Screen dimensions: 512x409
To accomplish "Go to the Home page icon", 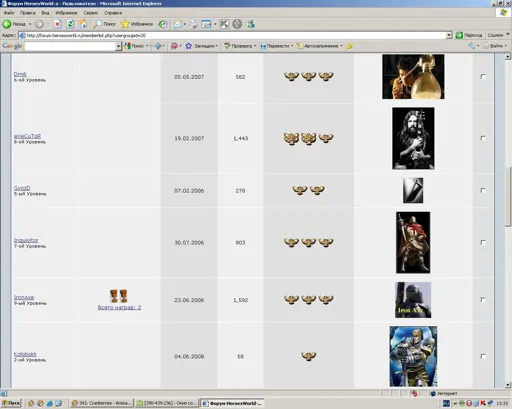I will click(83, 24).
